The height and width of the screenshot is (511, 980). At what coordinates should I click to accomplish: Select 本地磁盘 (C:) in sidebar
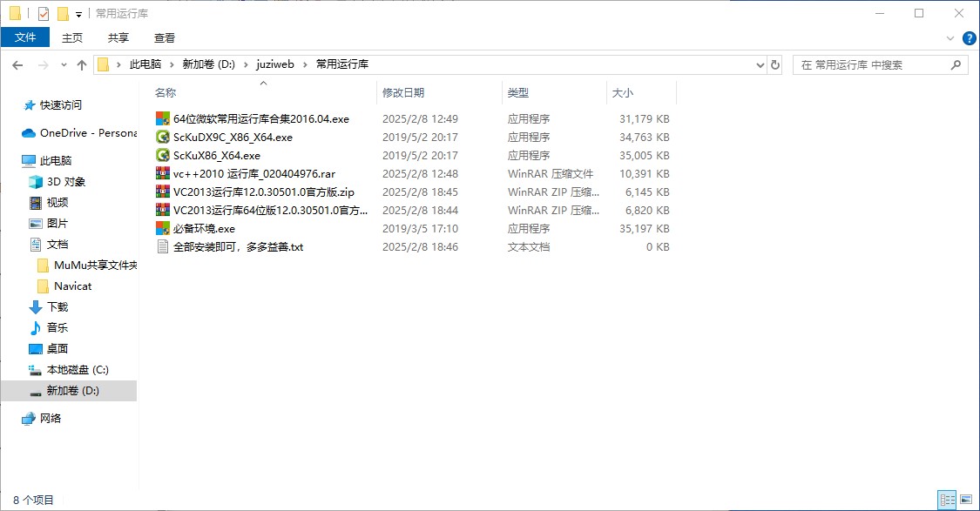coord(69,370)
